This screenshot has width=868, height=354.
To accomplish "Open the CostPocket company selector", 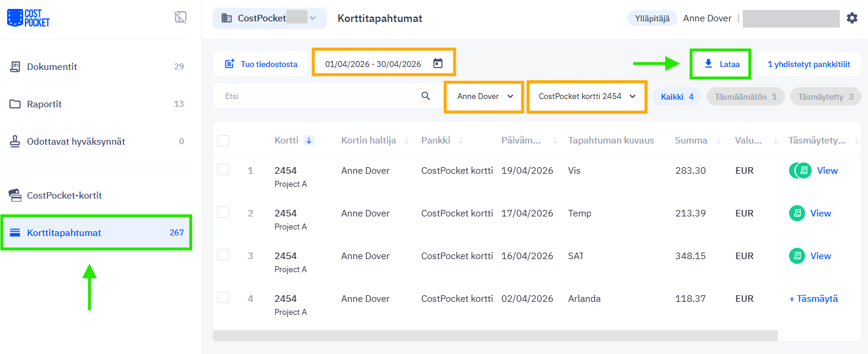I will pyautogui.click(x=269, y=18).
